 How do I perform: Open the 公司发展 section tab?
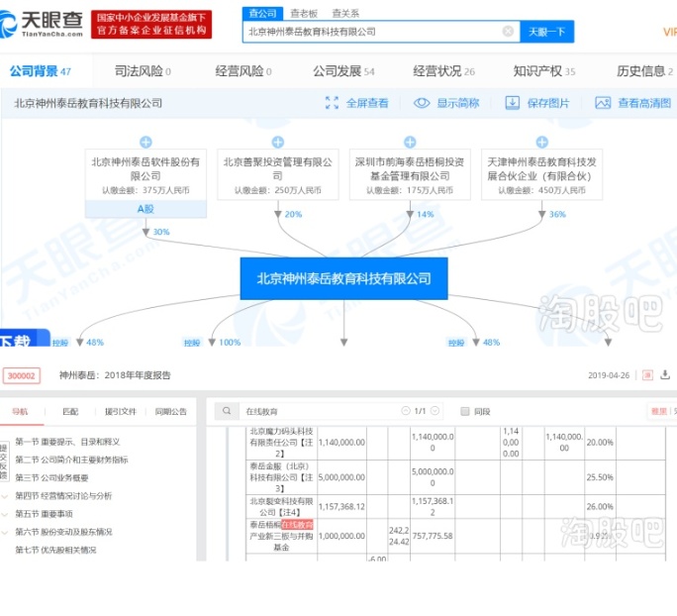pos(343,71)
